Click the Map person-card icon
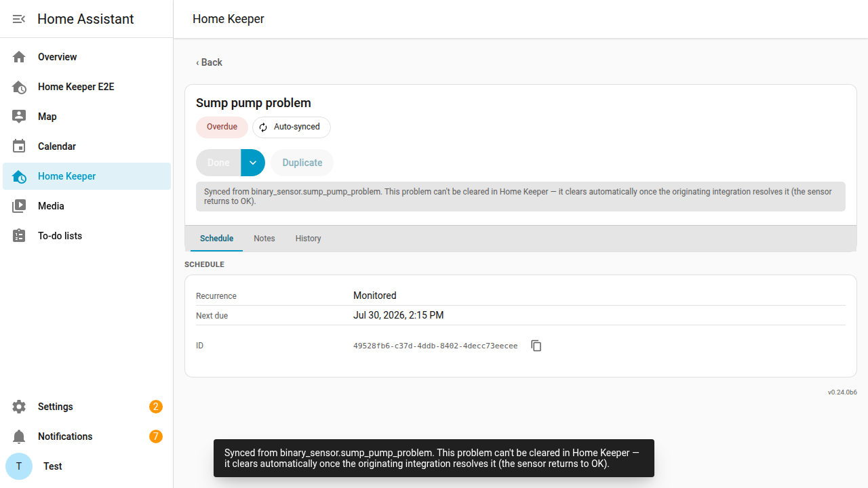 point(19,117)
